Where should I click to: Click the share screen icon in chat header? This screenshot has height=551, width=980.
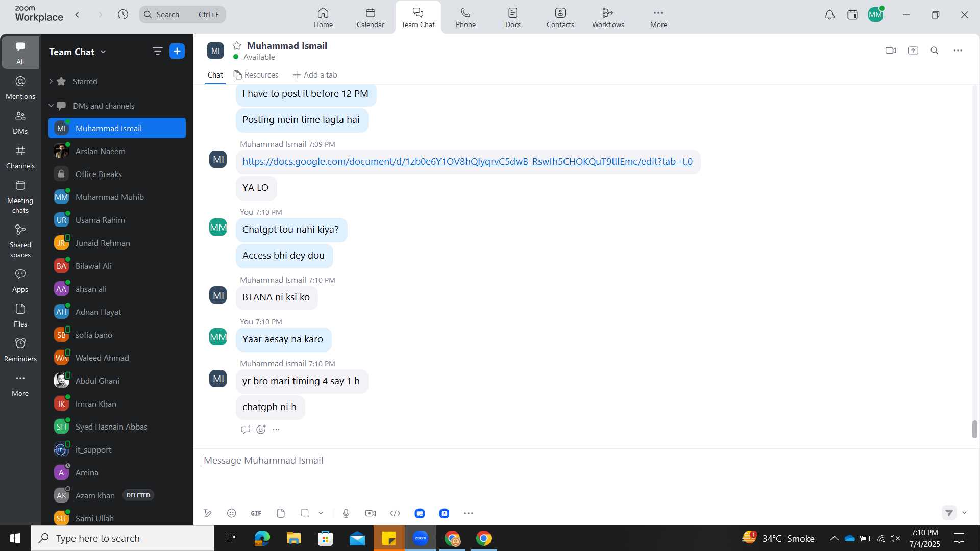coord(913,51)
